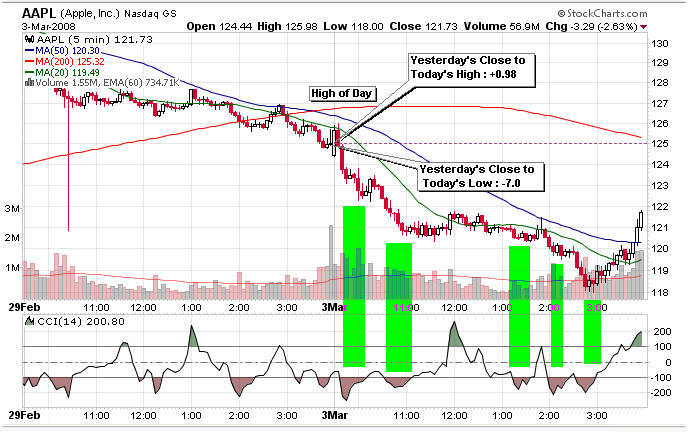688x432 pixels.
Task: Click the High 125.98 value
Action: click(287, 26)
